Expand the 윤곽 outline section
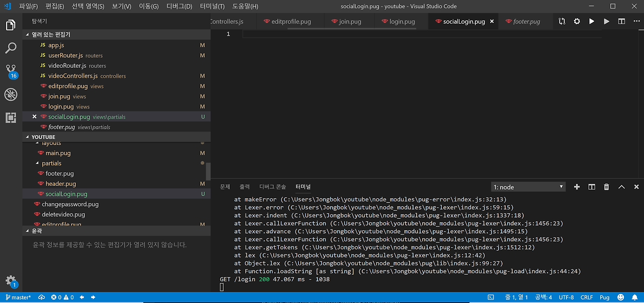The height and width of the screenshot is (303, 644). (x=116, y=231)
